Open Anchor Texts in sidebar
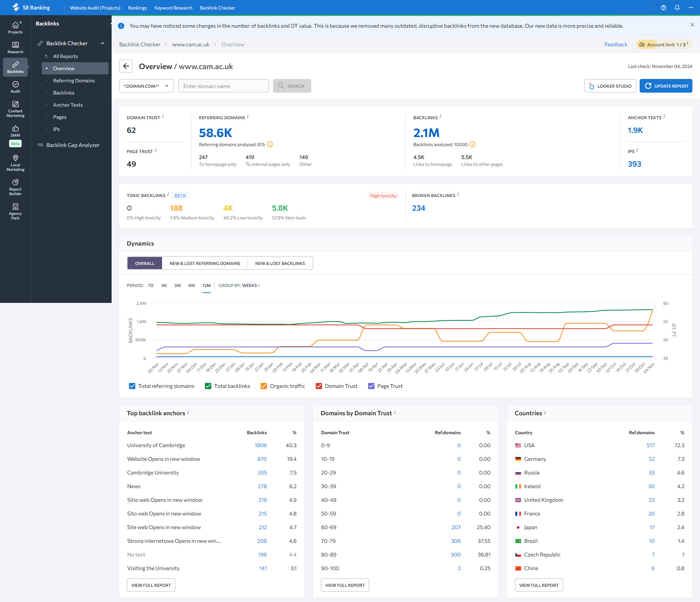Image resolution: width=700 pixels, height=602 pixels. coord(68,105)
